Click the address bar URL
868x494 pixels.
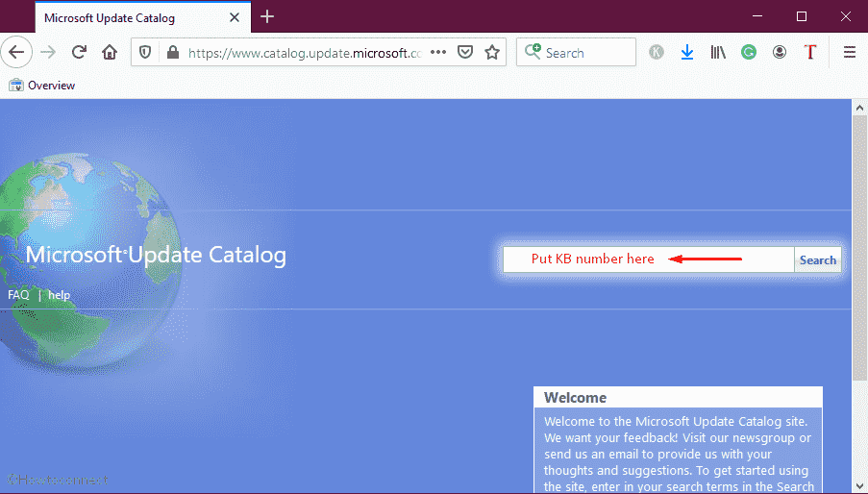(305, 53)
